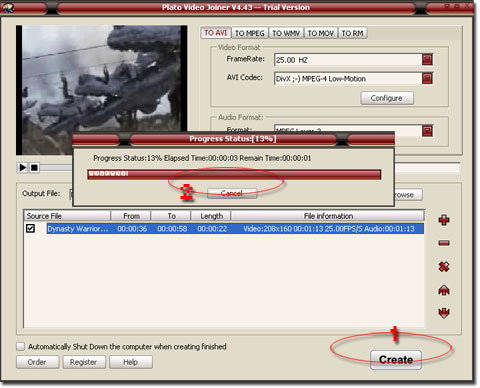Click the Video:208x160 file information cell
The height and width of the screenshot is (388, 480).
point(329,229)
